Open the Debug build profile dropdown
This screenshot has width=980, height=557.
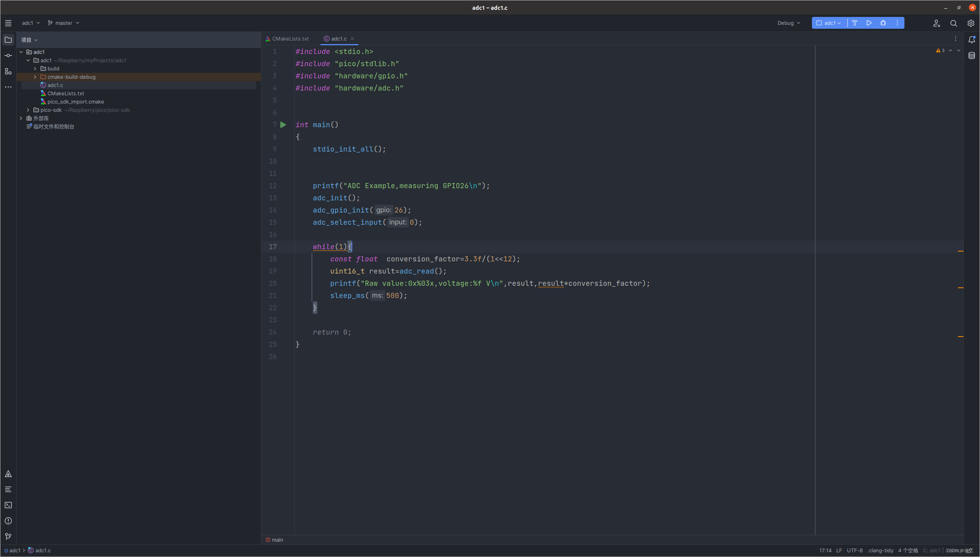pos(788,23)
